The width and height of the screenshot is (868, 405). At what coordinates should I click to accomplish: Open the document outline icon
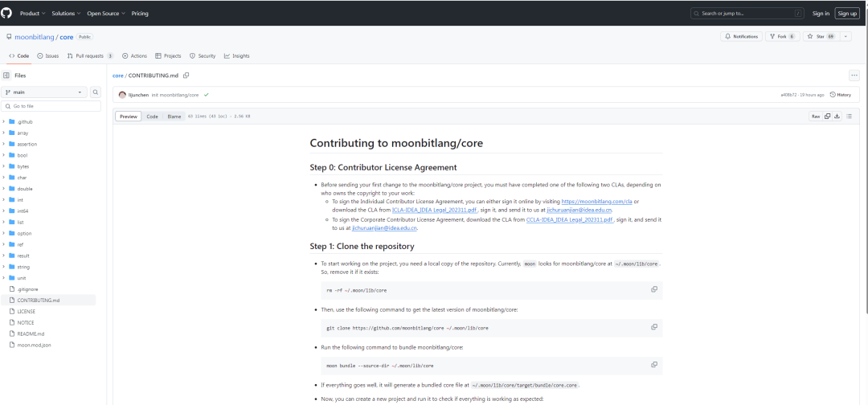click(x=849, y=117)
